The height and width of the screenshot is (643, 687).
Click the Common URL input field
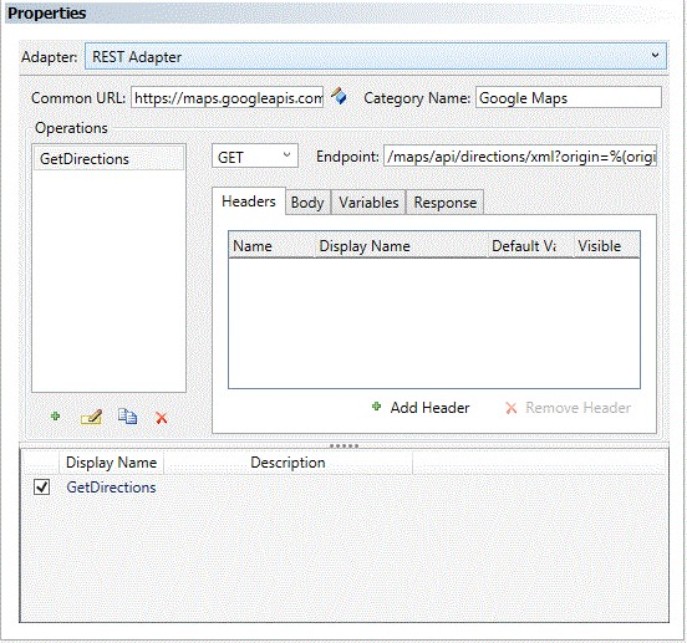[227, 98]
